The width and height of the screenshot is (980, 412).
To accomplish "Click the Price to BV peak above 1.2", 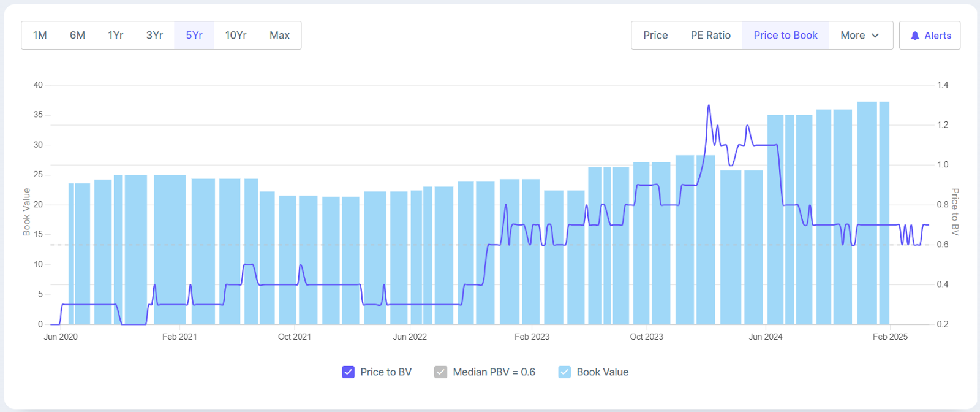I will click(x=709, y=106).
